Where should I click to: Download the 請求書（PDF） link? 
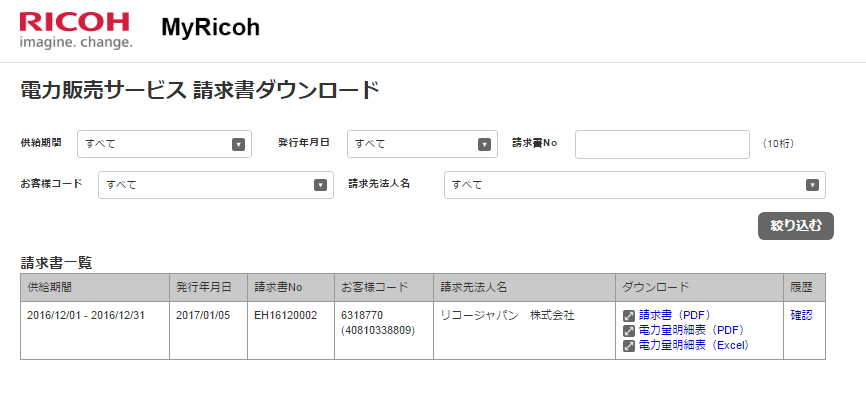point(674,315)
